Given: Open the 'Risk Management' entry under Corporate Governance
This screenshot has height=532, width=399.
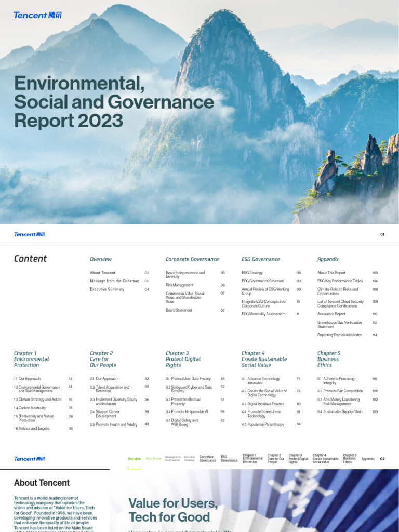Looking at the screenshot, I should [x=179, y=285].
